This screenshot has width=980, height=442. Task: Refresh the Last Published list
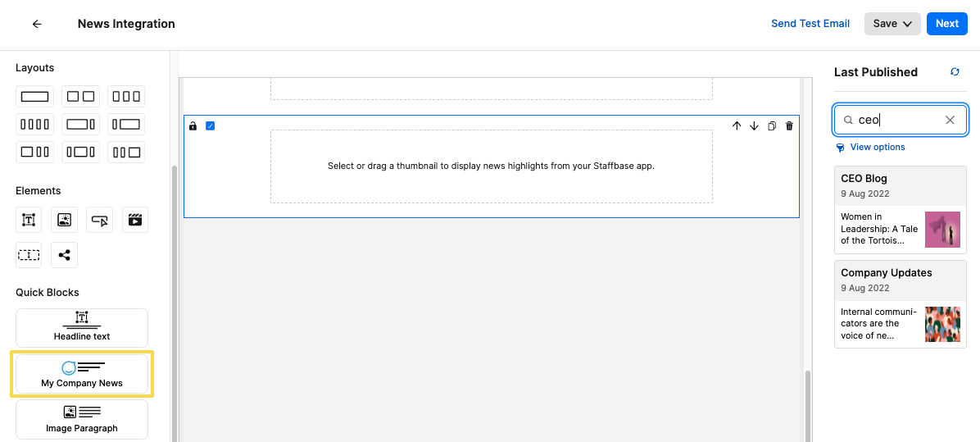coord(955,72)
